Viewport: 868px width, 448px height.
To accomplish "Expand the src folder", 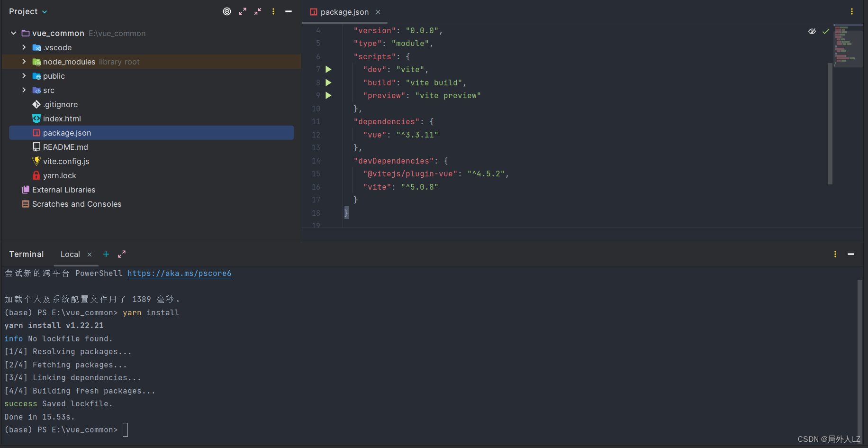I will (x=24, y=90).
